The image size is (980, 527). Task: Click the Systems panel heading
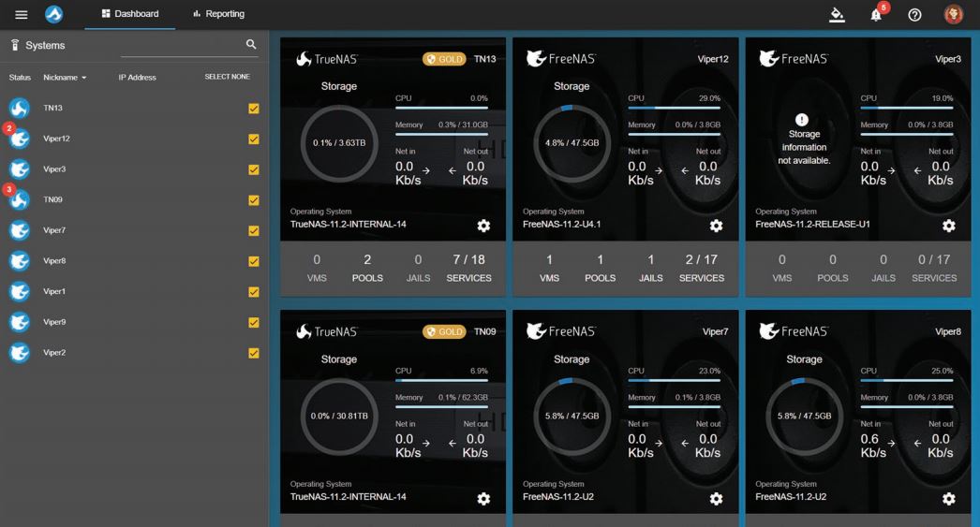45,46
